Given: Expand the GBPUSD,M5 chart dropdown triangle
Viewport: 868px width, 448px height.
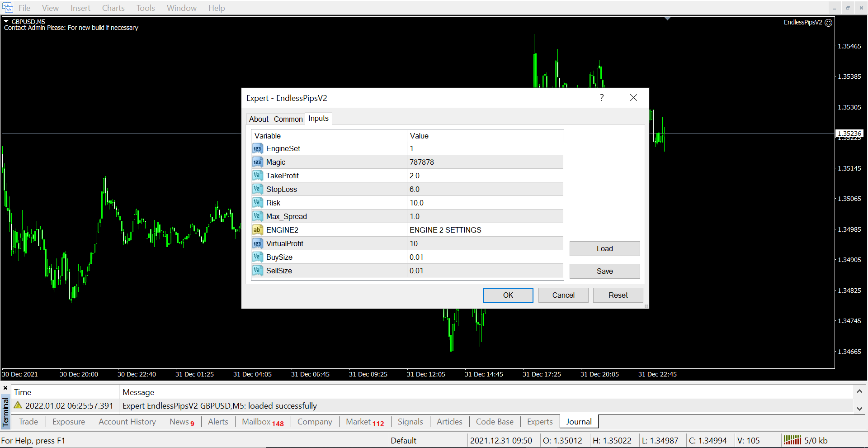Looking at the screenshot, I should point(6,21).
